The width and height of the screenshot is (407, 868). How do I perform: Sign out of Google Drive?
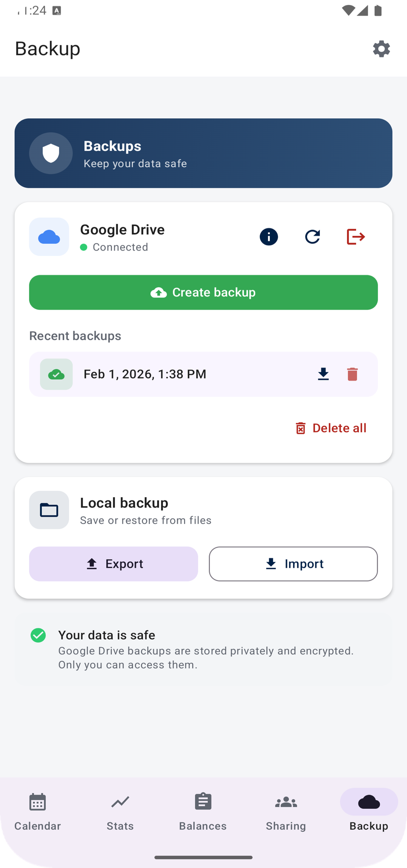click(x=356, y=237)
